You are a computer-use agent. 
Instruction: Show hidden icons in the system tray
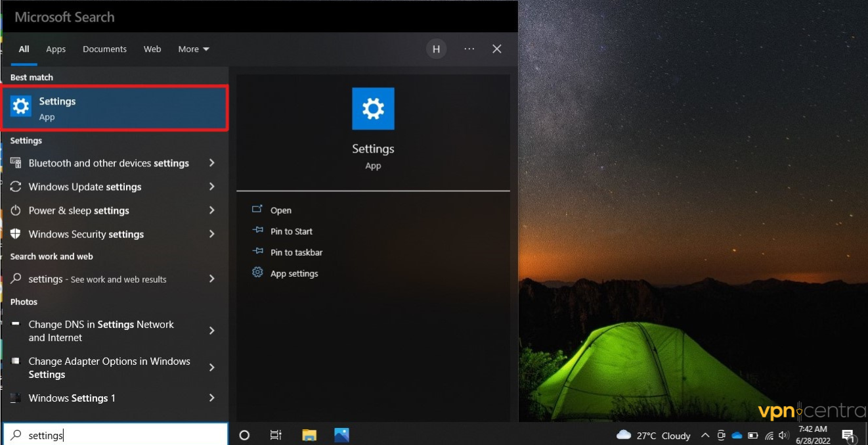coord(705,435)
